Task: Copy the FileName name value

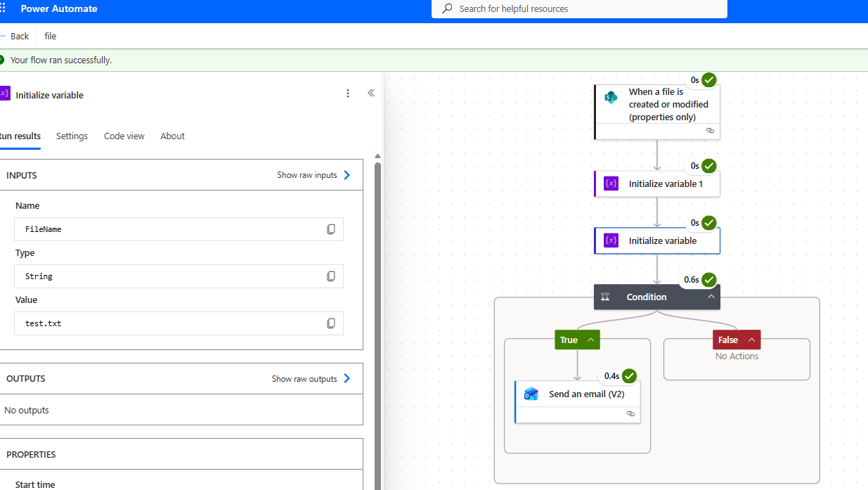Action: coord(331,229)
